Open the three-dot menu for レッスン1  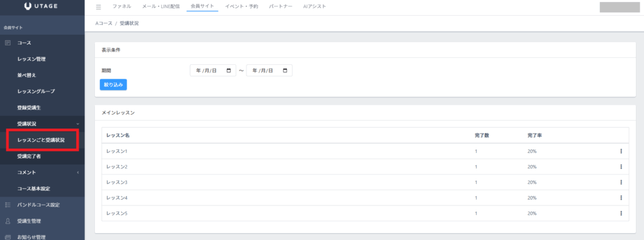pos(621,151)
